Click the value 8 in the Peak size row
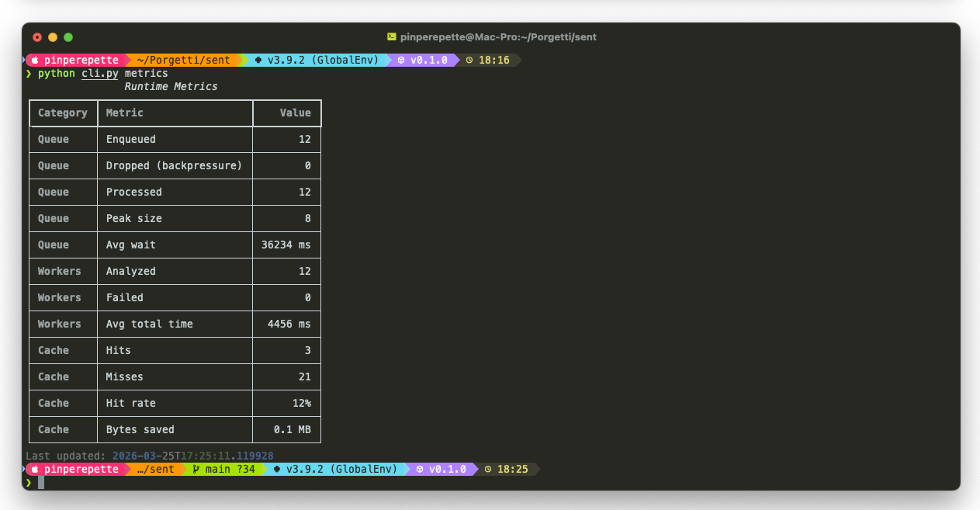 [x=308, y=218]
